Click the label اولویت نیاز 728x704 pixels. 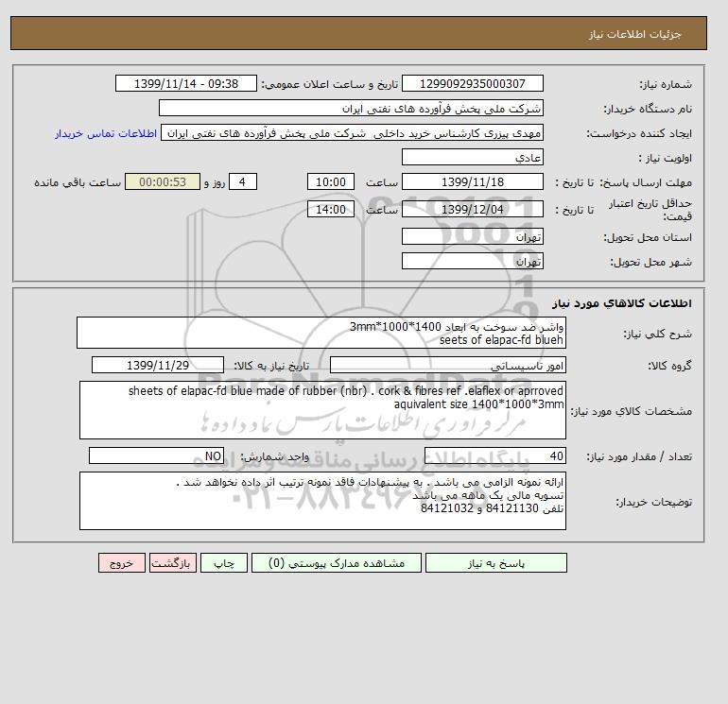[x=666, y=158]
